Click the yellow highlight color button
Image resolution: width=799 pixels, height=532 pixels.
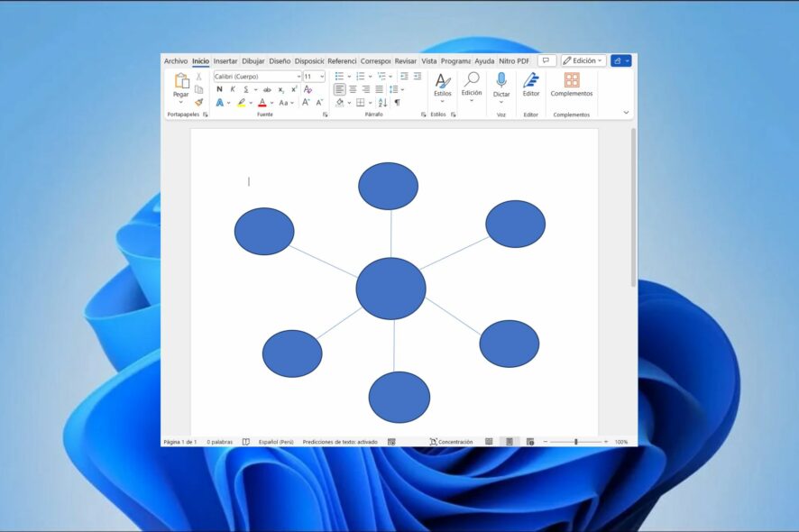click(242, 103)
